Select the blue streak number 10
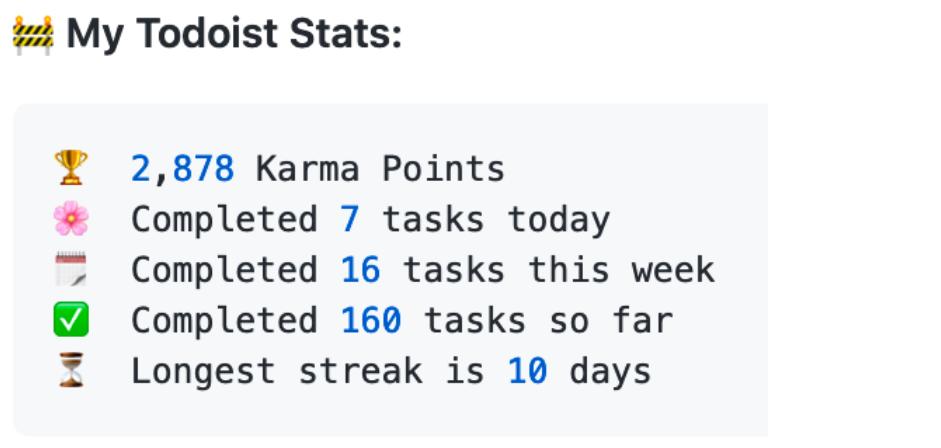 pos(528,371)
